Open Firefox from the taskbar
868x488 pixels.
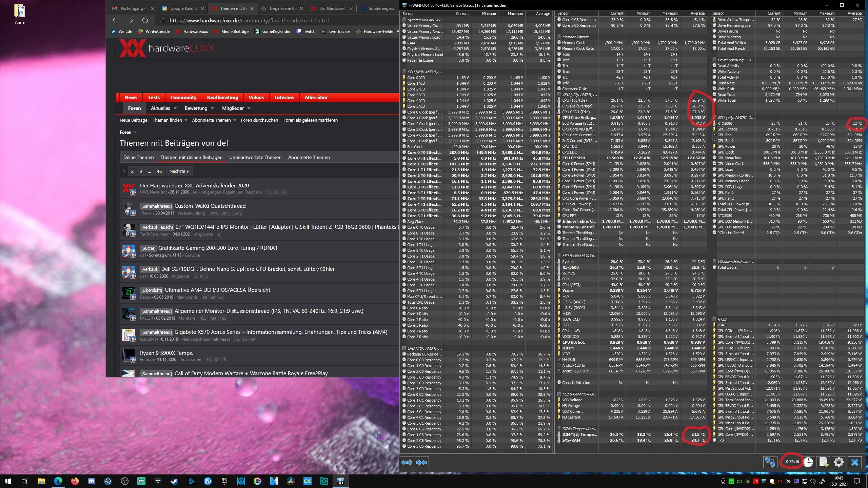(75, 481)
